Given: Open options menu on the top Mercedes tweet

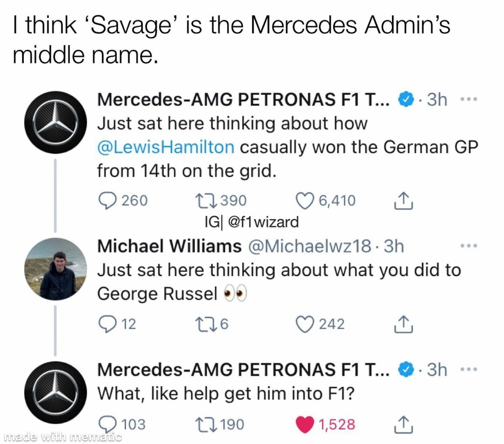Looking at the screenshot, I should point(469,99).
